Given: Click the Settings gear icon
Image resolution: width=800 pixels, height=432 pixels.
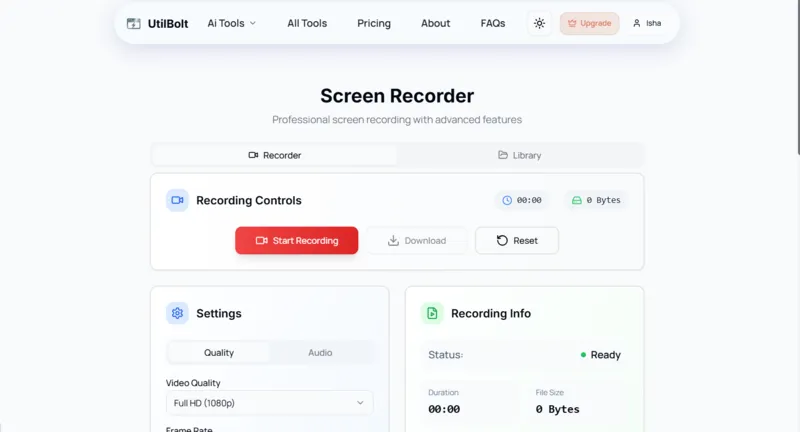Looking at the screenshot, I should point(177,313).
